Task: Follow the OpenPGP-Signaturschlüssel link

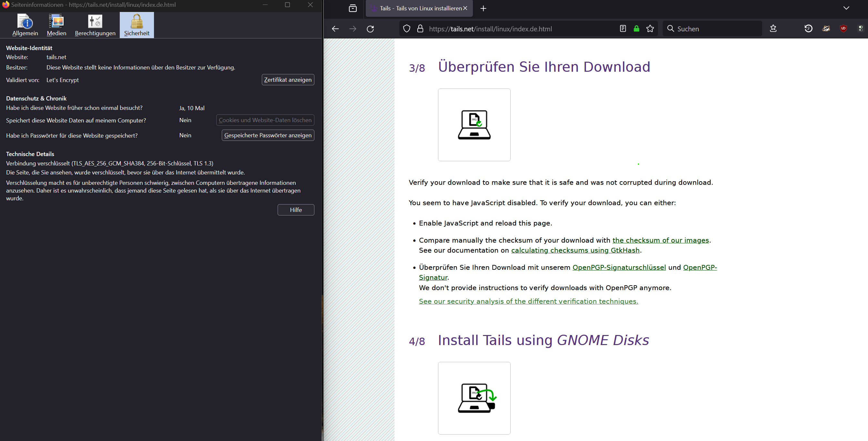Action: [x=619, y=268]
